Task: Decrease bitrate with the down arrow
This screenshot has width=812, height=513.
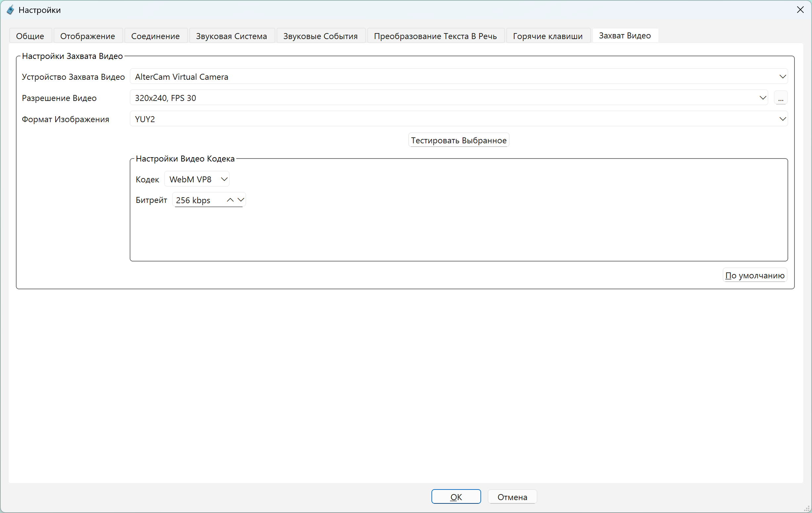Action: (241, 200)
